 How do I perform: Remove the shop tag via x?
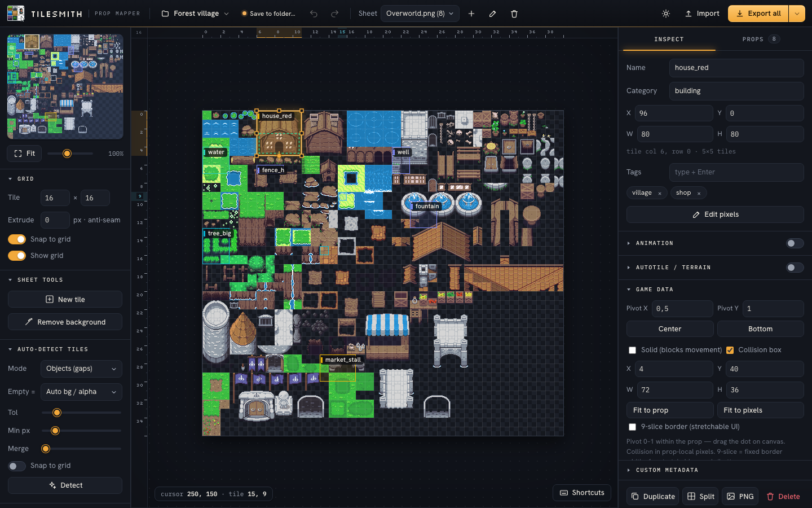click(699, 194)
